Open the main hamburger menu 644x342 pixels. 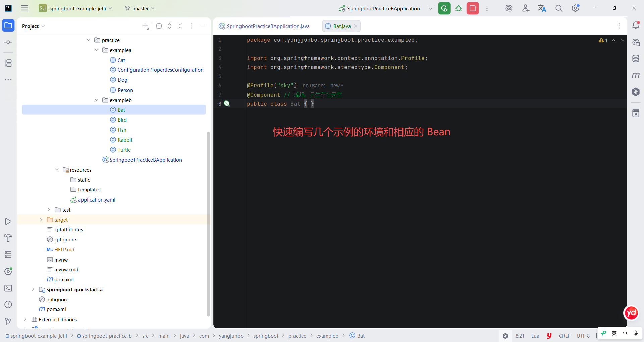[24, 8]
